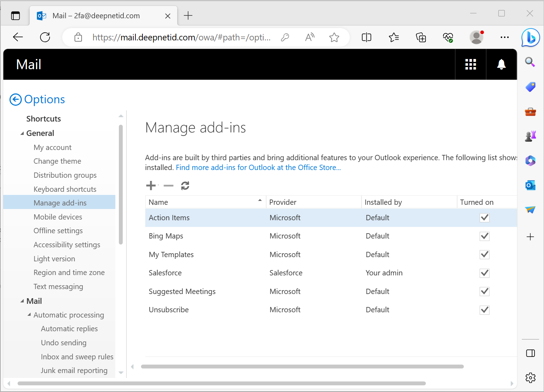Open Bing Copilot sidebar icon
This screenshot has height=392, width=544.
tap(530, 37)
